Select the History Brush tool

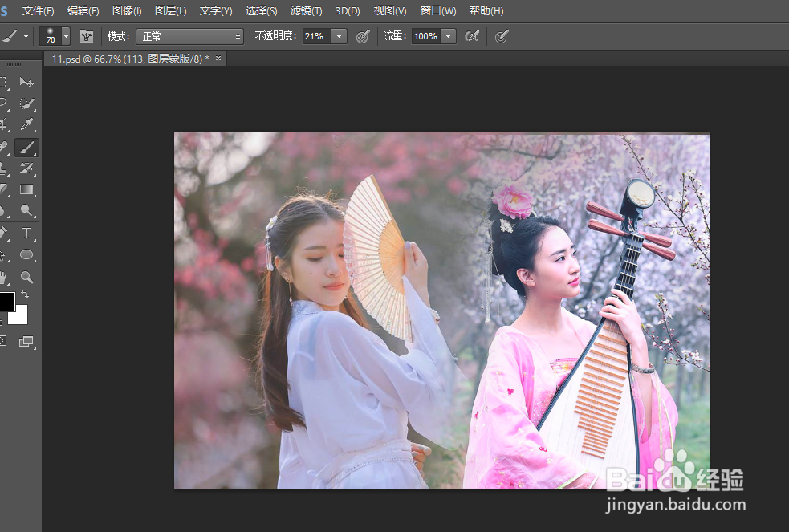(x=26, y=169)
